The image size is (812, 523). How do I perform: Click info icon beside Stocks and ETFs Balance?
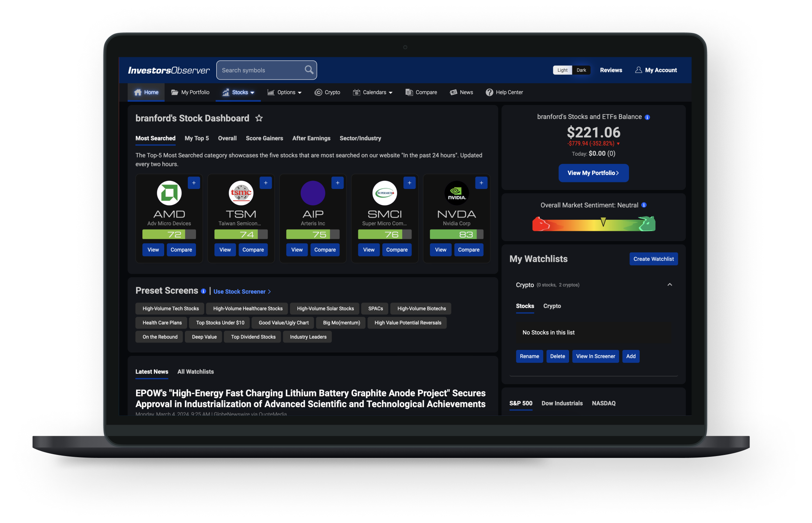[647, 117]
